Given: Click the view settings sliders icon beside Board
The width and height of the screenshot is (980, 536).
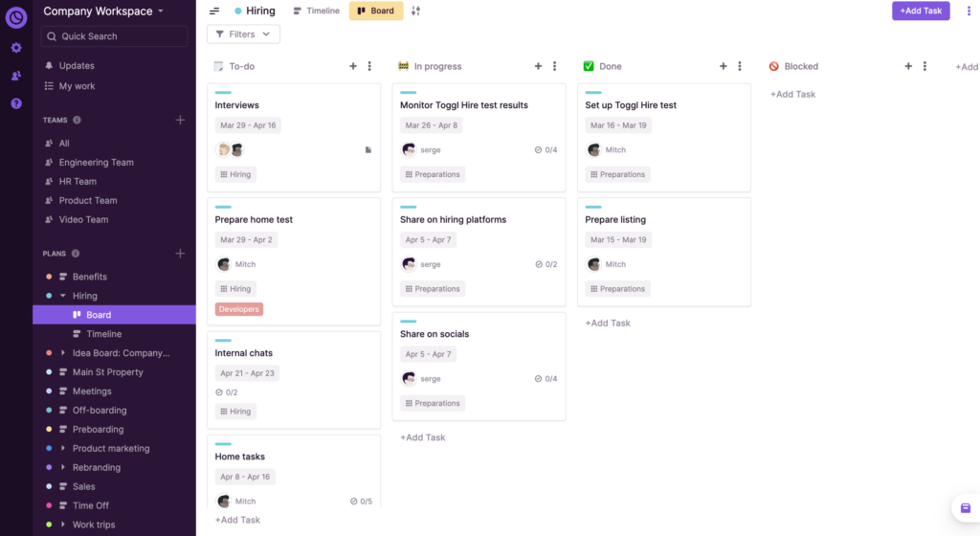Looking at the screenshot, I should coord(415,11).
